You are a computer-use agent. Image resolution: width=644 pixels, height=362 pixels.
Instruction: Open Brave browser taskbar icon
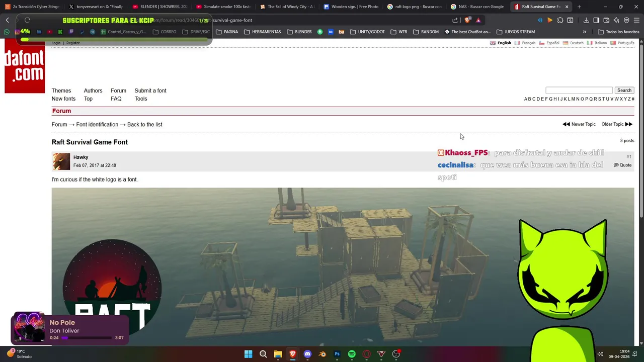pyautogui.click(x=292, y=354)
